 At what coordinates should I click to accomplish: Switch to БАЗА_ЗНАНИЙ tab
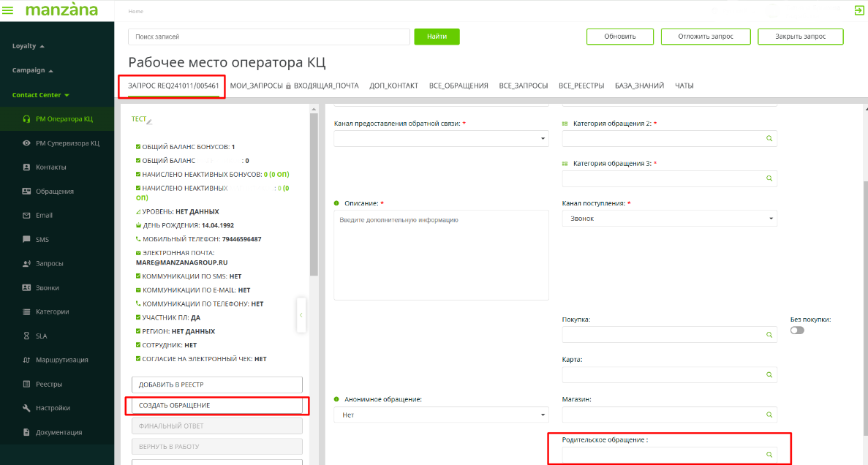click(x=639, y=86)
